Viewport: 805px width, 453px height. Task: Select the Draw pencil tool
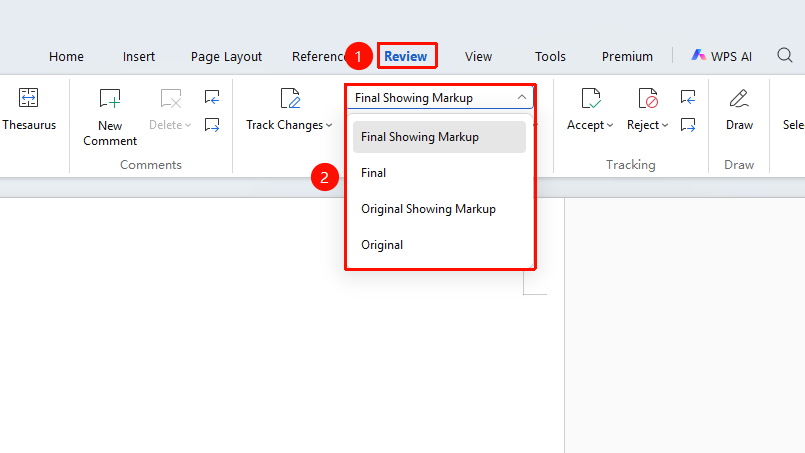point(739,99)
